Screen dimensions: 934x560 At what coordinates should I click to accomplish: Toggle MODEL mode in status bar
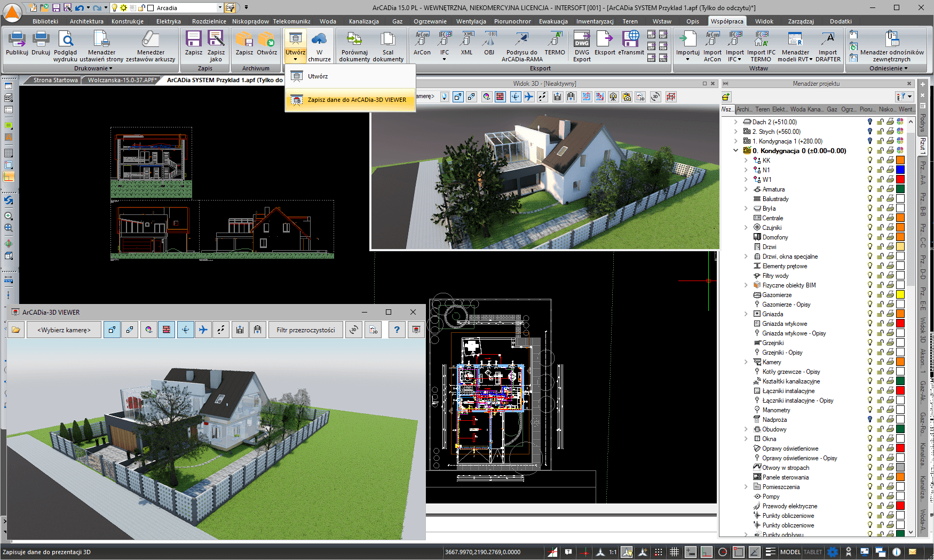coord(790,552)
